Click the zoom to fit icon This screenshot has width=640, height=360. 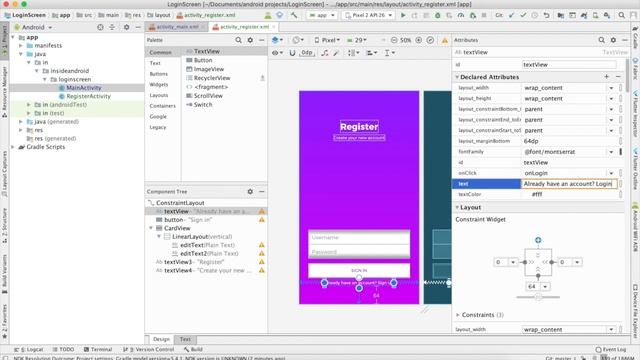point(430,40)
